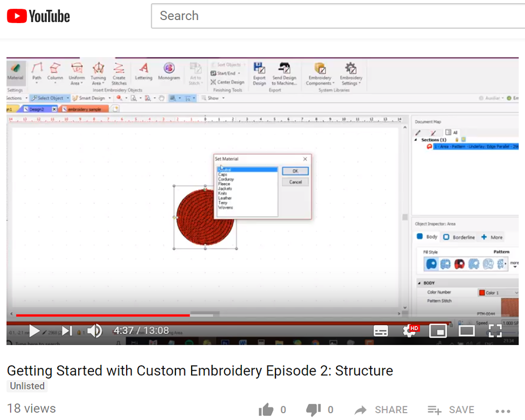Viewport: 525px width, 420px height.
Task: Select Leather in the material list
Action: (225, 198)
